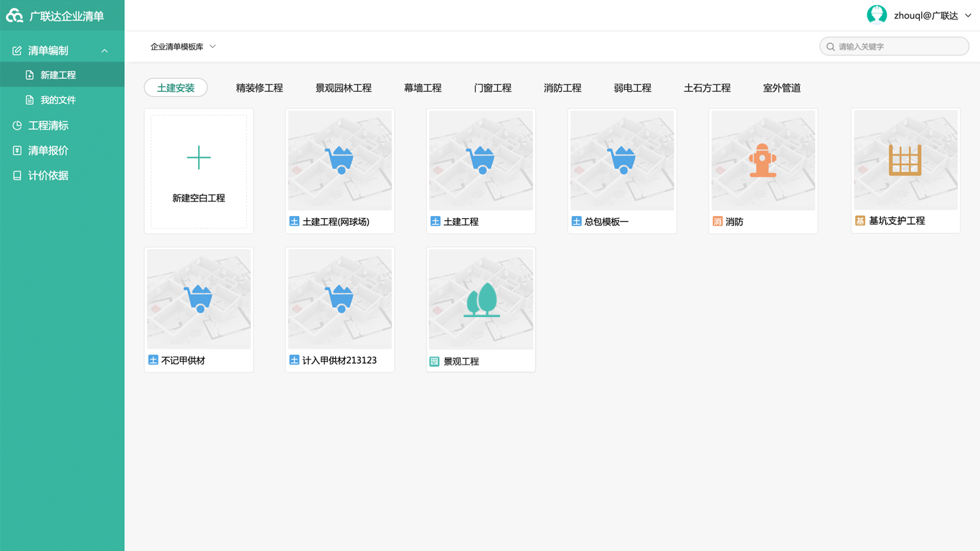Click the 计价依据 sidebar icon
Image resolution: width=980 pixels, height=551 pixels.
16,175
